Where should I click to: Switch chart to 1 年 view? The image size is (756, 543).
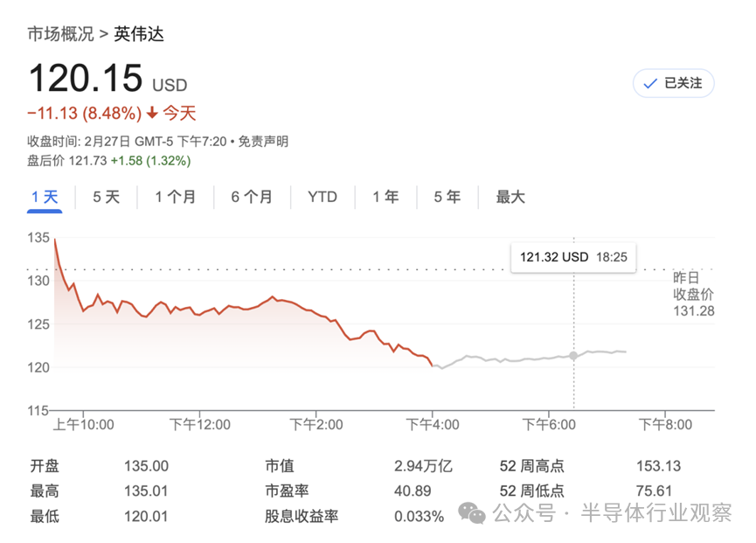point(385,198)
